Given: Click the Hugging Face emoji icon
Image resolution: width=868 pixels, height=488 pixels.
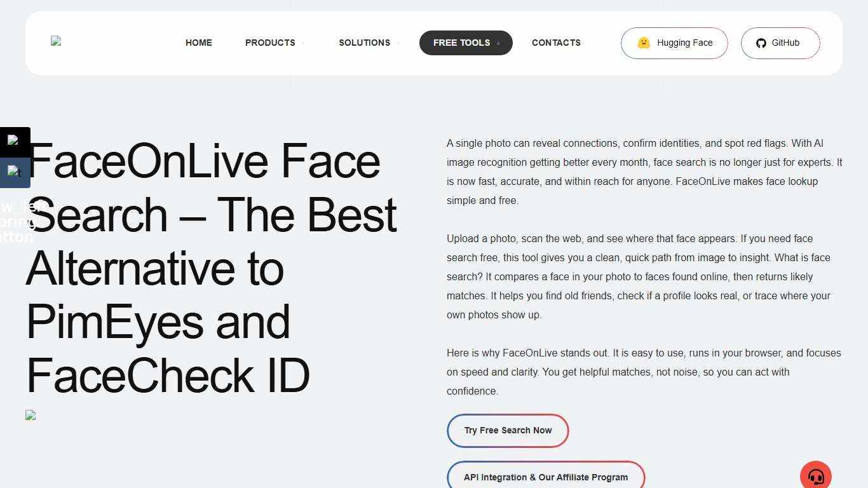Looking at the screenshot, I should tap(644, 43).
